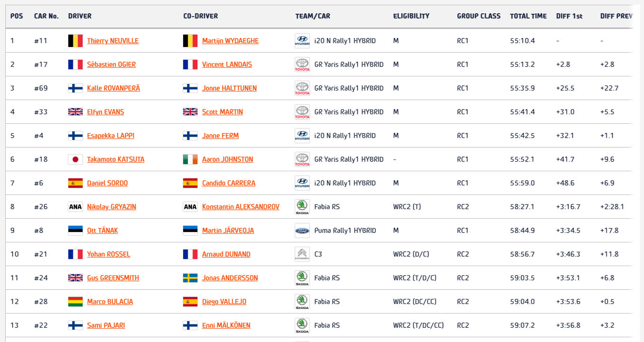Screen dimensions: 644x342
Task: Click the Toyota logo in Sébastien OGIER's row
Action: (302, 65)
